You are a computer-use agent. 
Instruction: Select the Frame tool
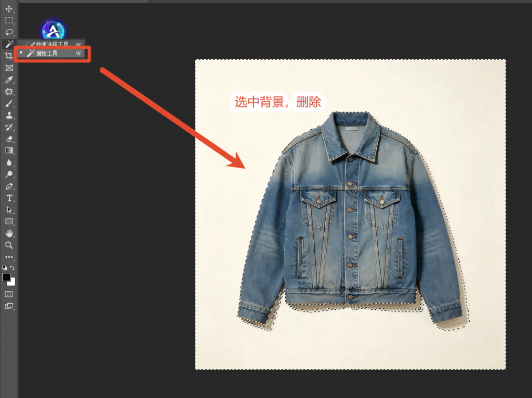coord(9,68)
